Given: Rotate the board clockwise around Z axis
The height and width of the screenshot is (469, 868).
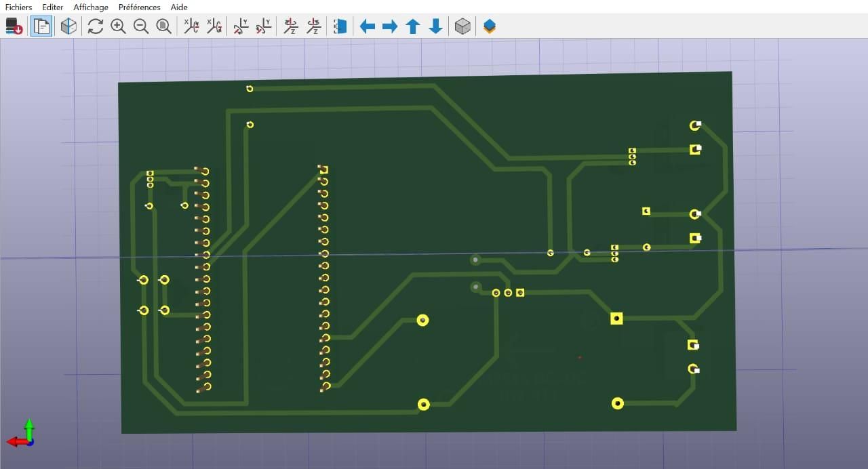Looking at the screenshot, I should coord(291,26).
